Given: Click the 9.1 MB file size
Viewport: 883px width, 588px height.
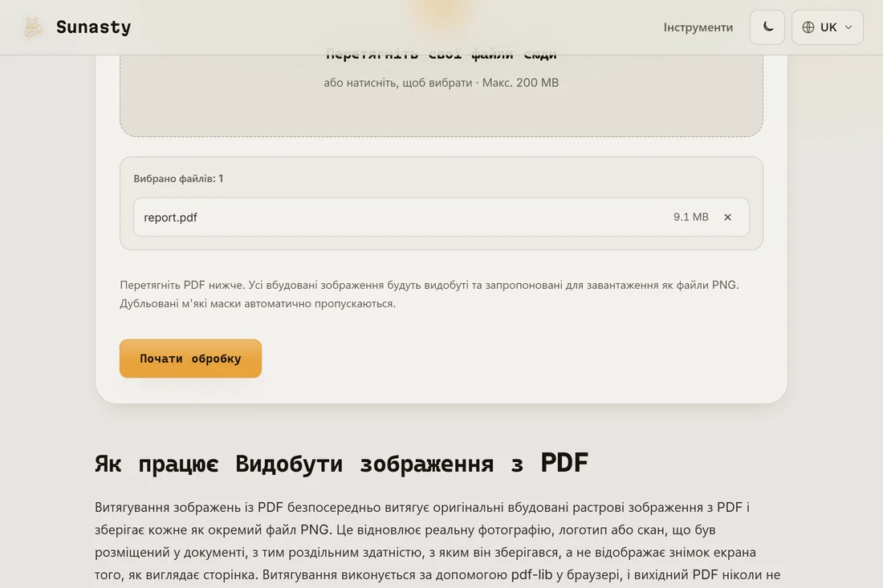Looking at the screenshot, I should [x=691, y=217].
